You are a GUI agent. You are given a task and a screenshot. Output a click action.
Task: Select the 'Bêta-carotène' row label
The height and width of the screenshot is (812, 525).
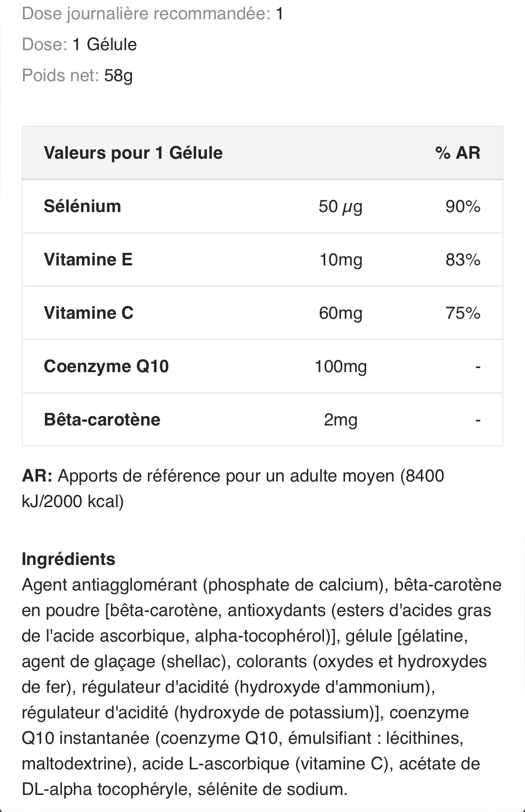click(x=102, y=420)
